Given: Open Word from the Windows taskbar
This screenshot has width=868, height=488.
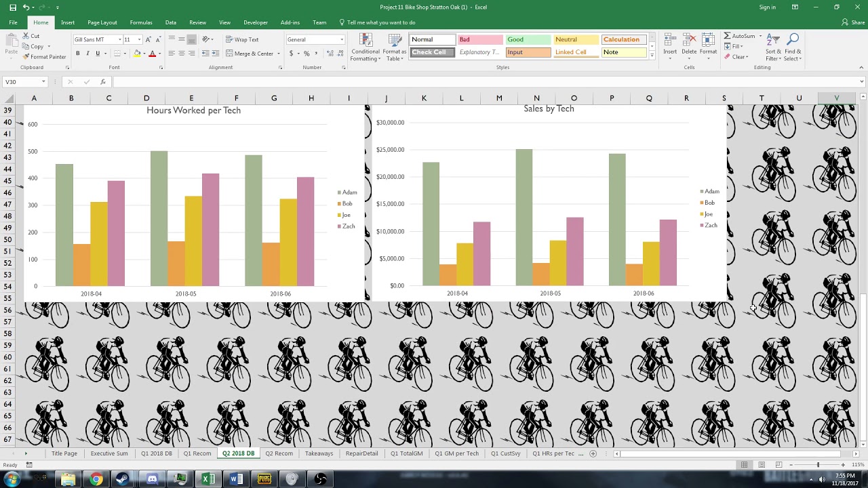Looking at the screenshot, I should pos(236,479).
